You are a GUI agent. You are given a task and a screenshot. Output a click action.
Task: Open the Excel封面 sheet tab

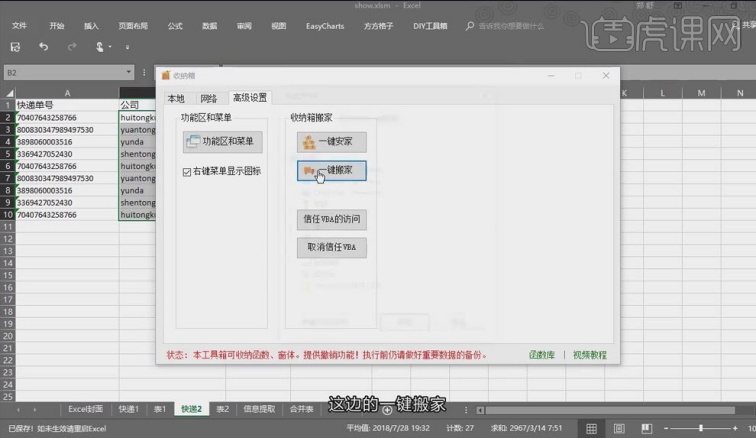pos(85,409)
